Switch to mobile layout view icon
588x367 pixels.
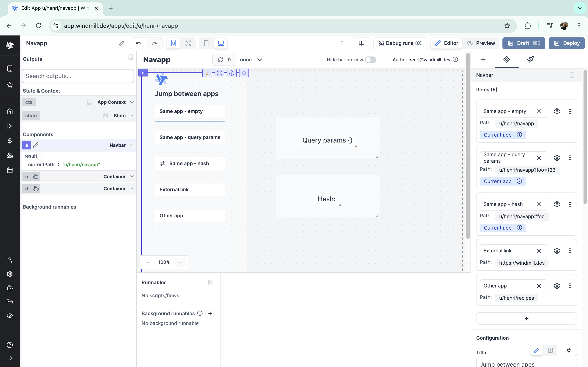click(206, 43)
